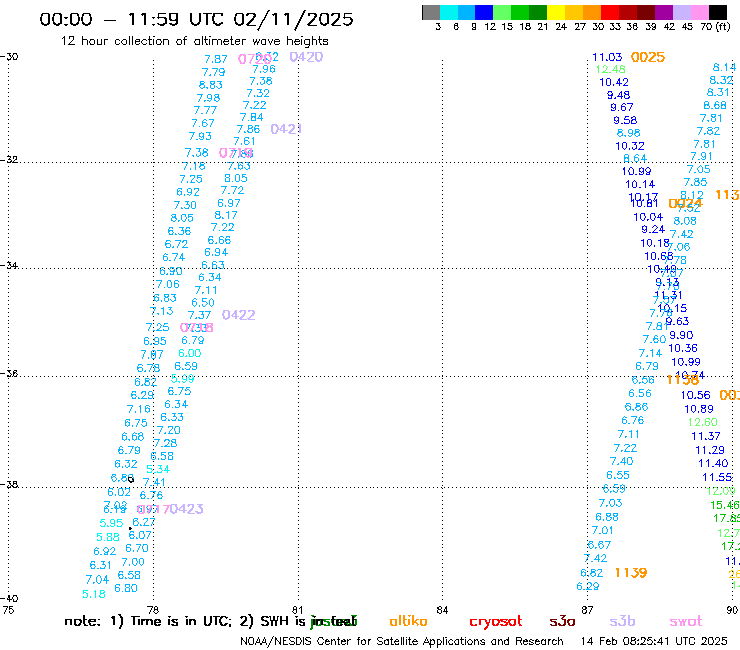Select the '7.96' wave height value

click(x=264, y=69)
